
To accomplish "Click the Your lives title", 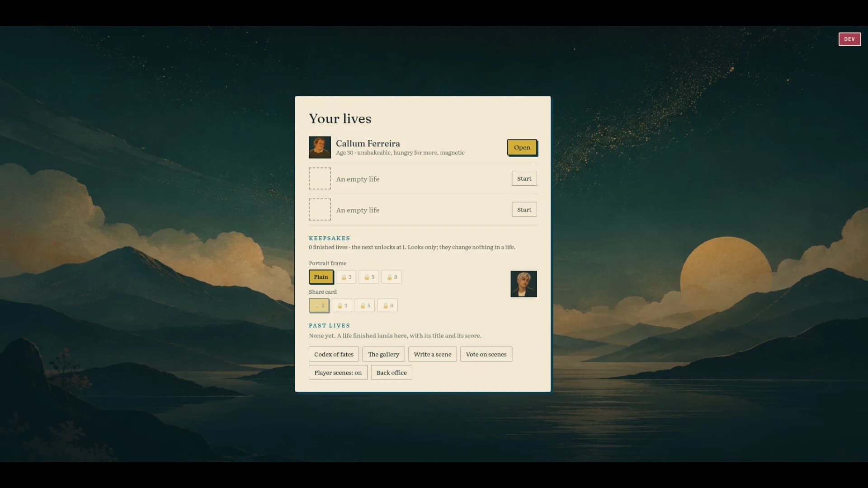I will point(340,118).
